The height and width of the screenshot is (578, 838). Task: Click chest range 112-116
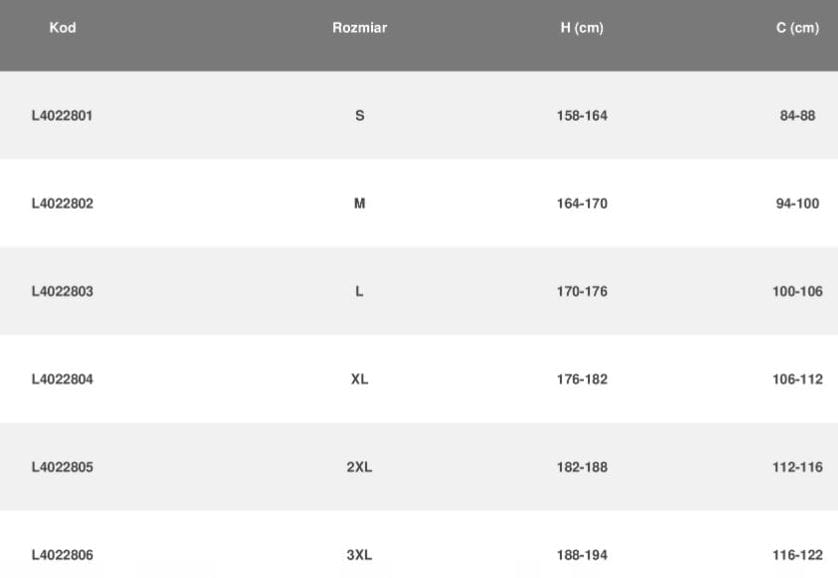click(797, 468)
